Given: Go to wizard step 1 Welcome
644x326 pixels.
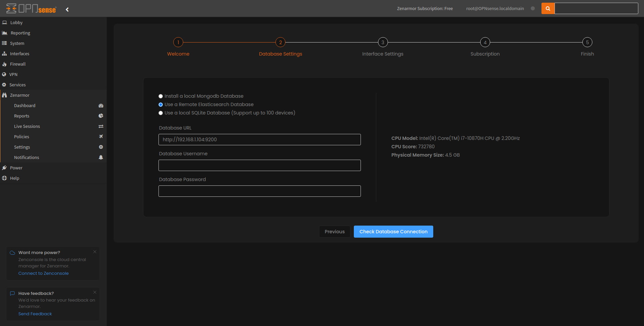Looking at the screenshot, I should [178, 43].
